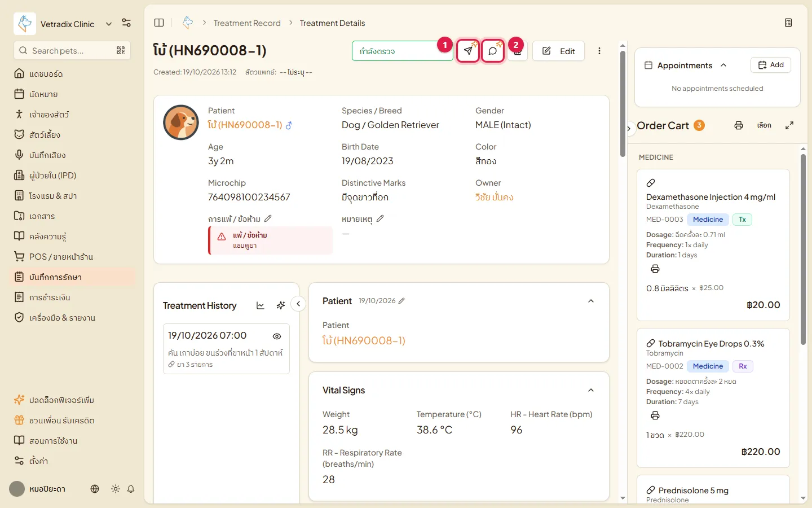Image resolution: width=812 pixels, height=508 pixels.
Task: Collapse the Appointments section
Action: click(x=723, y=65)
